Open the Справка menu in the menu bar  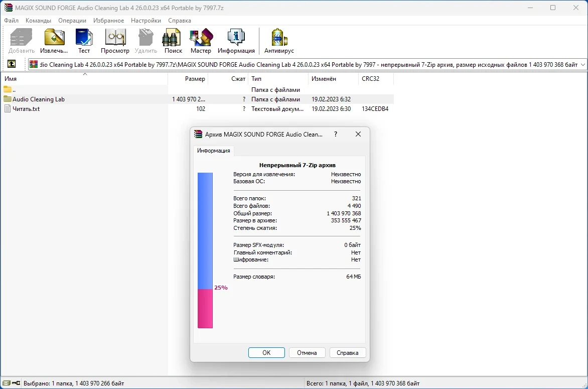180,20
